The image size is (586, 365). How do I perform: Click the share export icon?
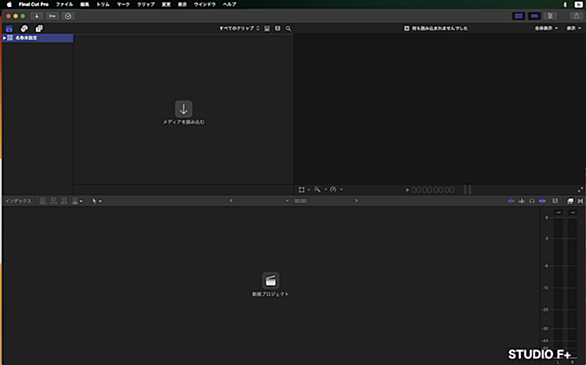pyautogui.click(x=576, y=16)
